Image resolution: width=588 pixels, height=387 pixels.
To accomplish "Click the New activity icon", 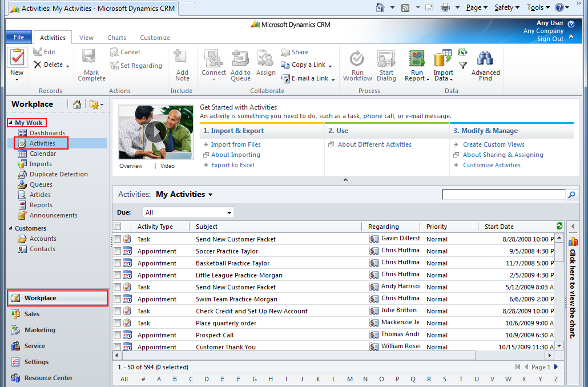I will [x=17, y=57].
